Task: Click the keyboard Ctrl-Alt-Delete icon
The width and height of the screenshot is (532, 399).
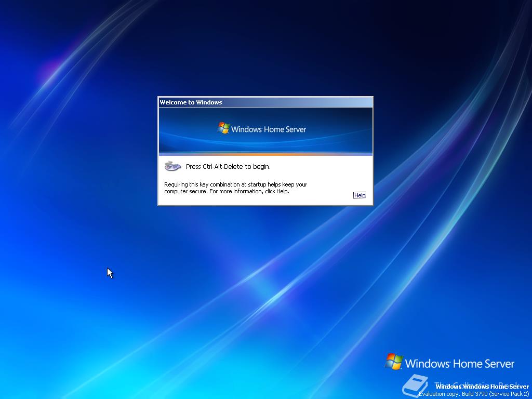Action: [172, 166]
